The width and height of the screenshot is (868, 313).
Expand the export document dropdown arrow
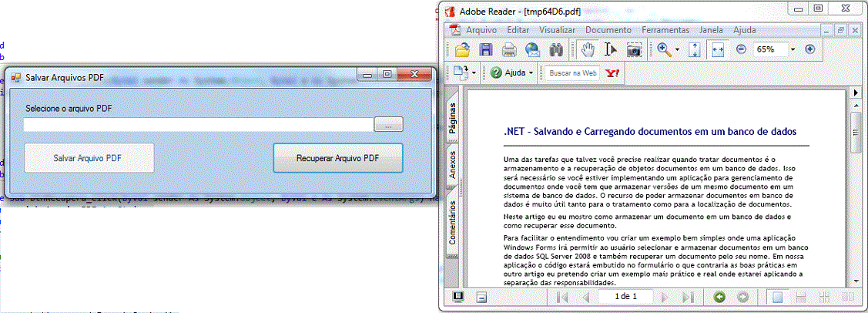click(474, 73)
